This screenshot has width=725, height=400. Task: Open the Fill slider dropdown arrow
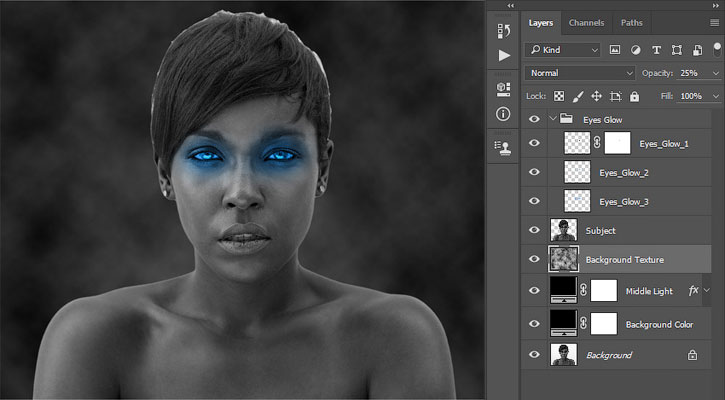click(716, 96)
